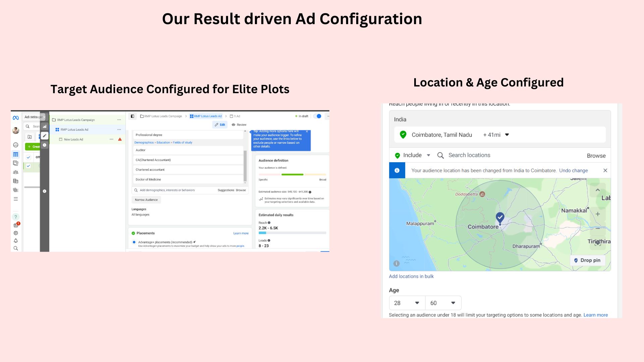Viewport: 644px width, 362px height.
Task: Click the Drop pin button on map
Action: (587, 260)
